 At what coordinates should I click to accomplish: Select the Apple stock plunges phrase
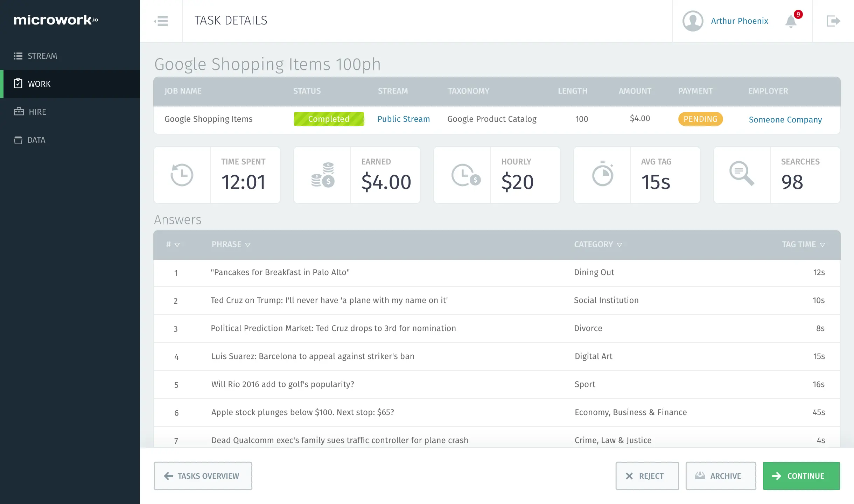(303, 412)
